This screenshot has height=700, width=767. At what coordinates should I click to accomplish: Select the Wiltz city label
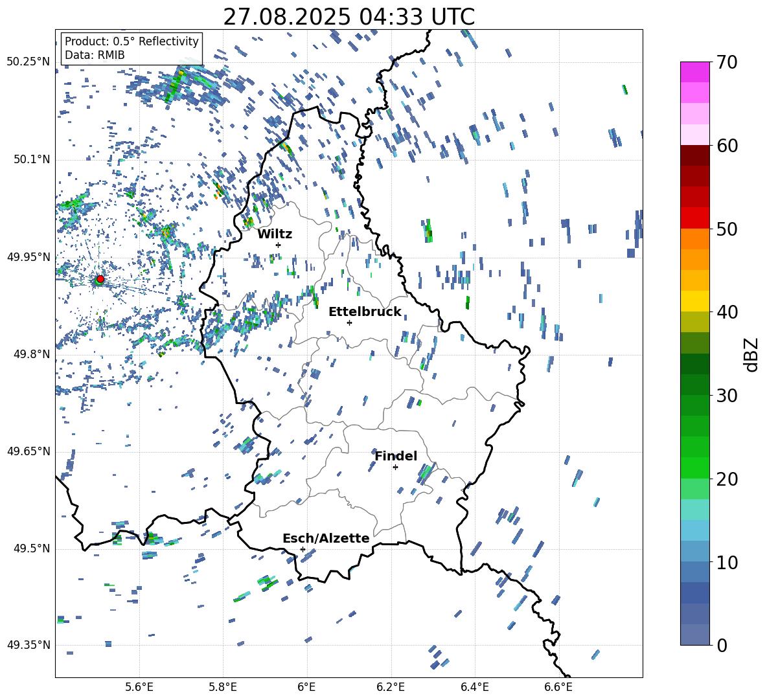tap(275, 234)
